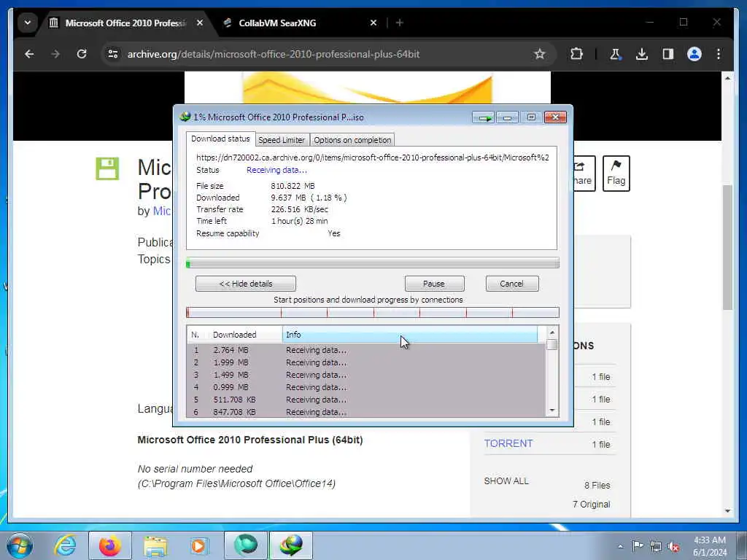
Task: Toggle the Chrome side panel icon
Action: click(x=668, y=54)
